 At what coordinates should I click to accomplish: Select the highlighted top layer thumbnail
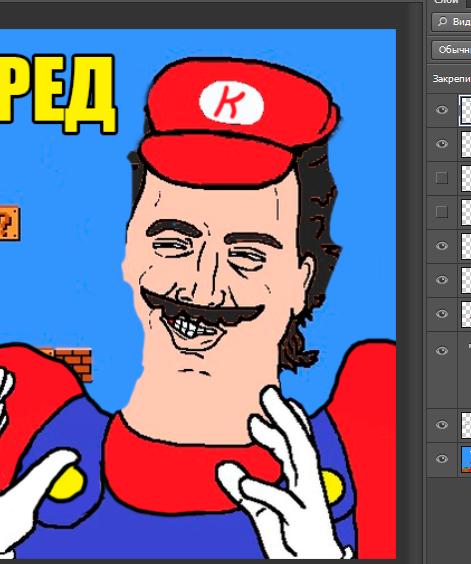click(x=465, y=110)
